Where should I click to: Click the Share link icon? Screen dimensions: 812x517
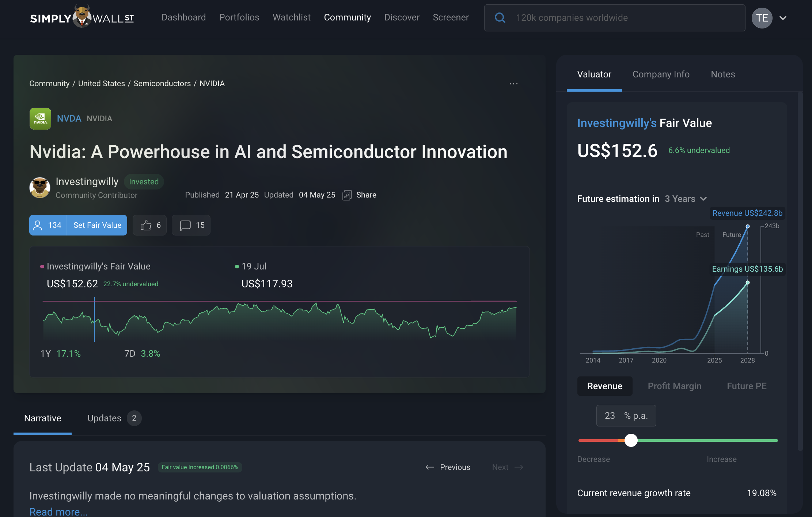pos(347,195)
